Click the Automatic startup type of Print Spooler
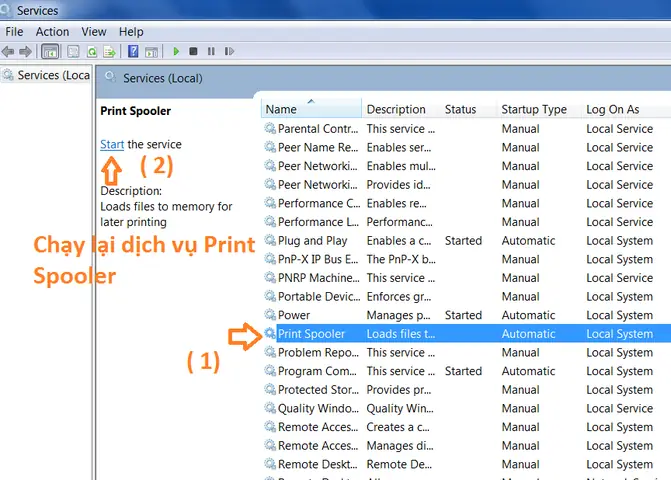This screenshot has width=671, height=480. (x=528, y=334)
